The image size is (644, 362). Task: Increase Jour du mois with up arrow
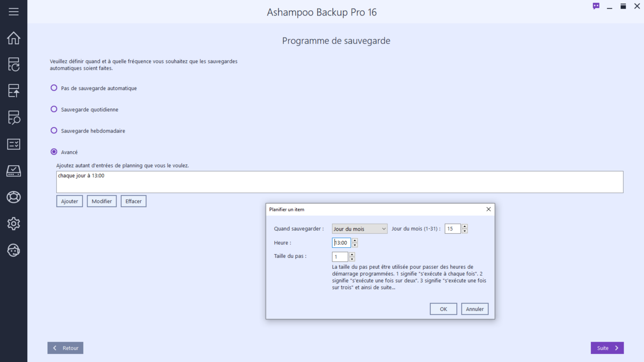(464, 226)
